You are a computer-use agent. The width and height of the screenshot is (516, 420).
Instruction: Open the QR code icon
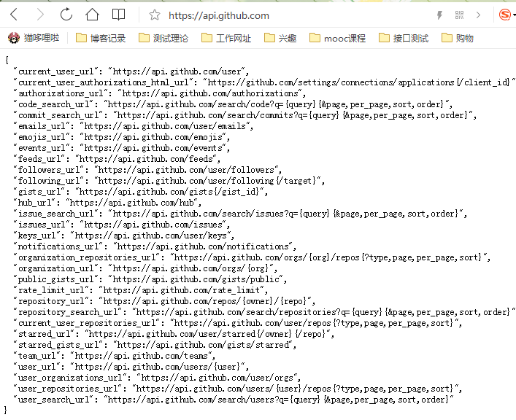coord(459,15)
